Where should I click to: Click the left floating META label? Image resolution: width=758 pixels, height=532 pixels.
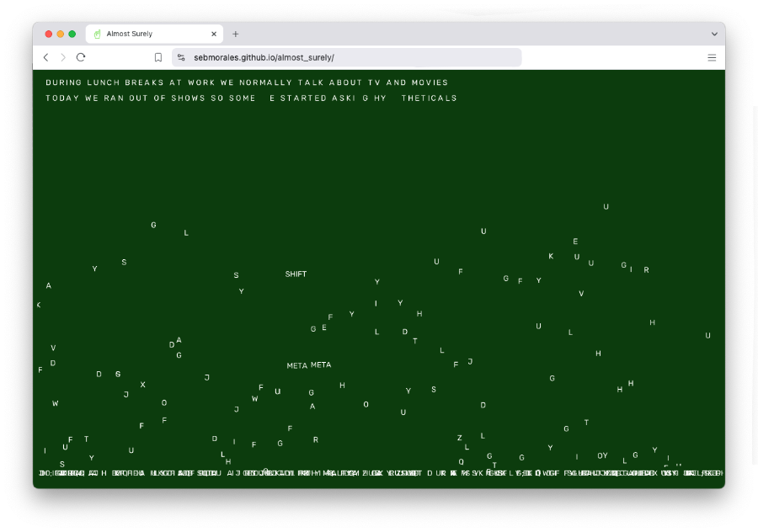(x=296, y=366)
